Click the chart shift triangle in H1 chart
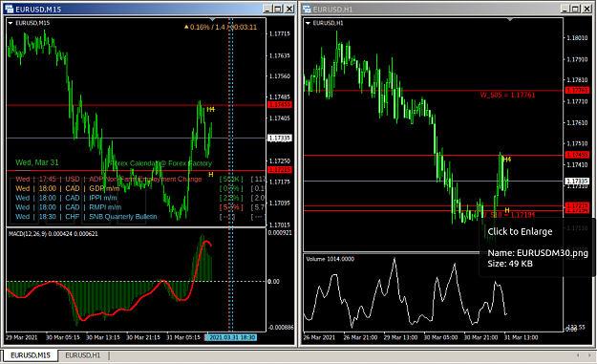 (510, 19)
